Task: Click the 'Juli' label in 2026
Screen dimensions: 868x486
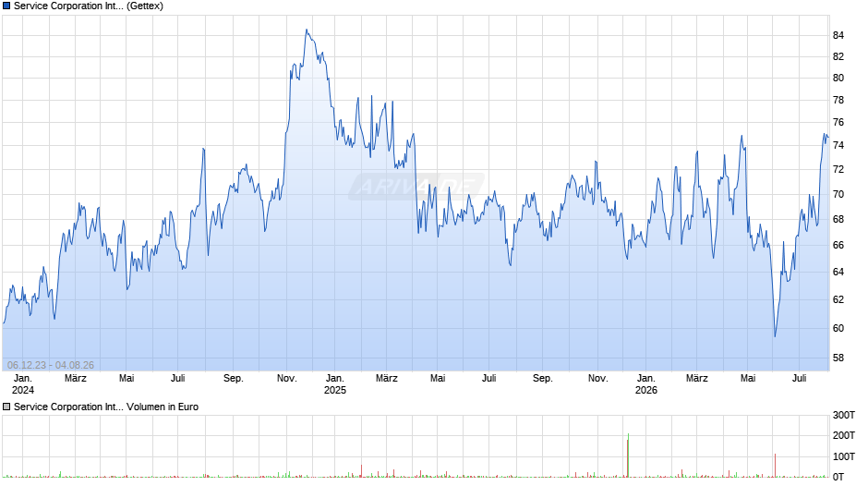Action: coord(800,379)
